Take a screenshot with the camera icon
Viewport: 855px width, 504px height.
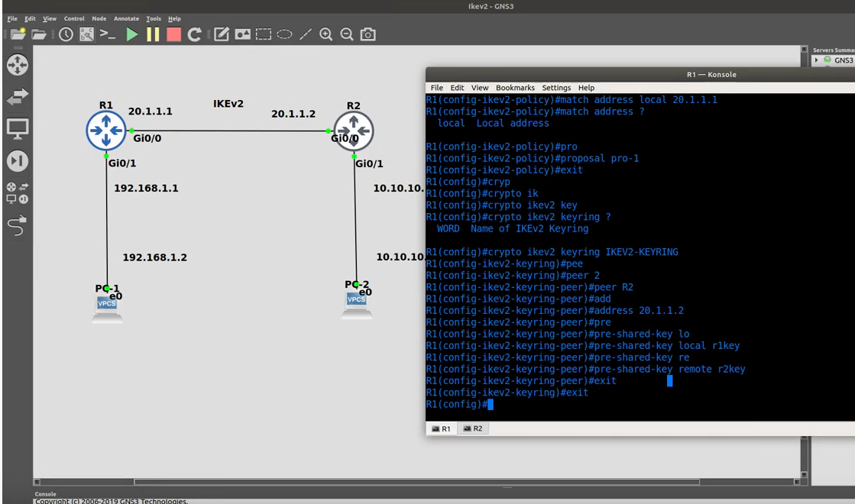[368, 34]
